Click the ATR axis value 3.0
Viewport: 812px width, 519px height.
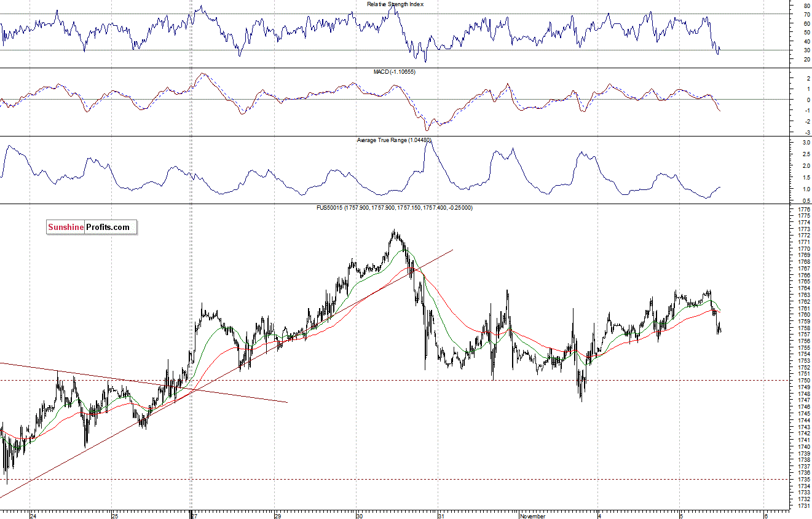point(805,142)
